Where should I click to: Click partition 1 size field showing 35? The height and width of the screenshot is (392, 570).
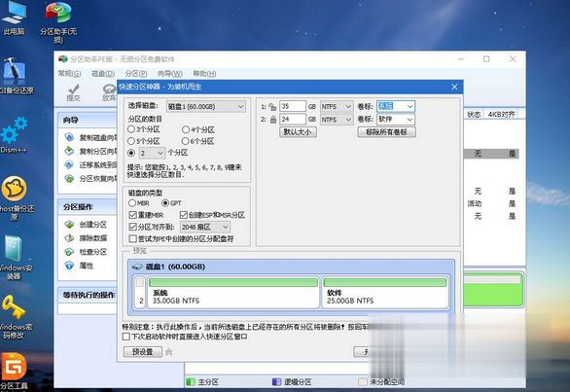pos(293,106)
